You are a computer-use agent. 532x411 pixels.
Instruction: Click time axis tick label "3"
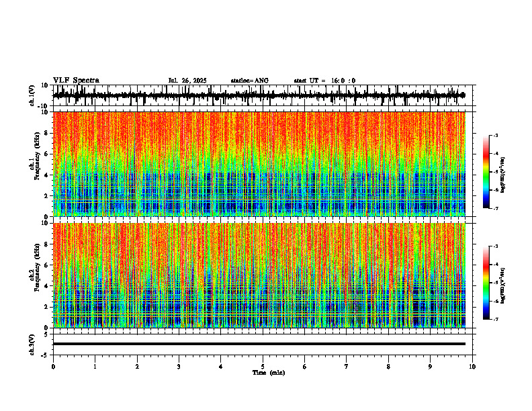point(179,367)
